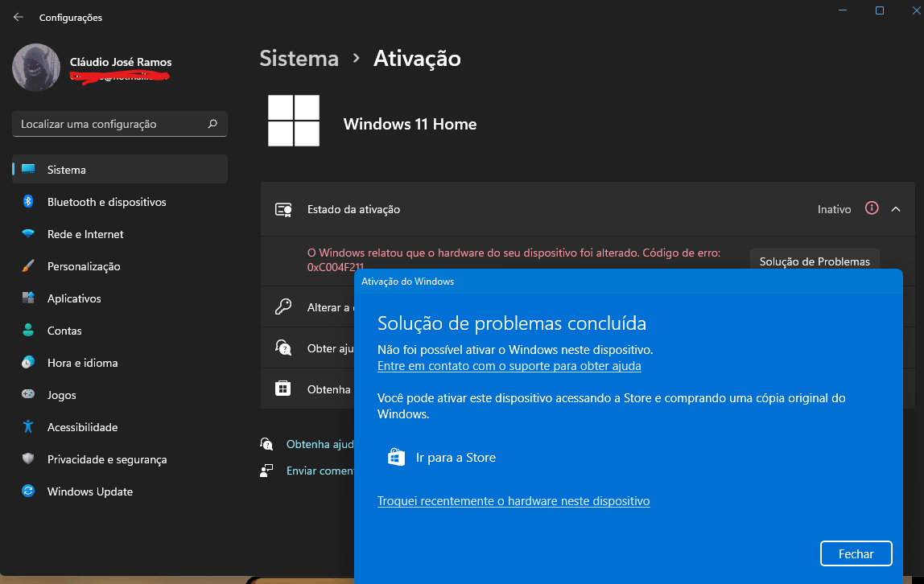
Task: Click Solução de problemas concluída heading
Action: pos(512,323)
